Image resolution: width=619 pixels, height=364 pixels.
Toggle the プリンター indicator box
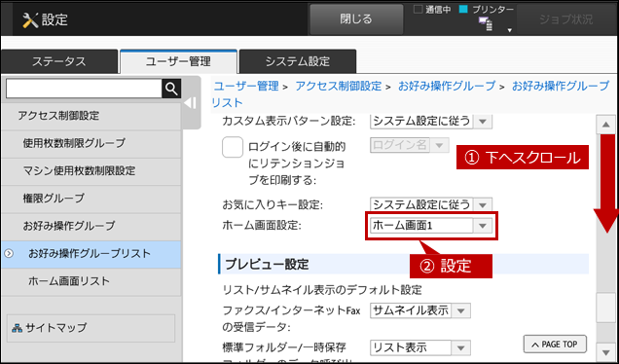click(463, 9)
